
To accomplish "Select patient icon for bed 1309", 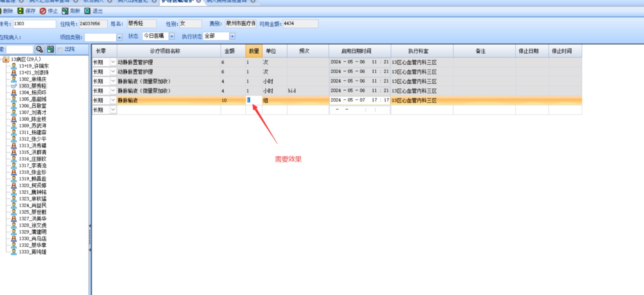I will click(14, 125).
